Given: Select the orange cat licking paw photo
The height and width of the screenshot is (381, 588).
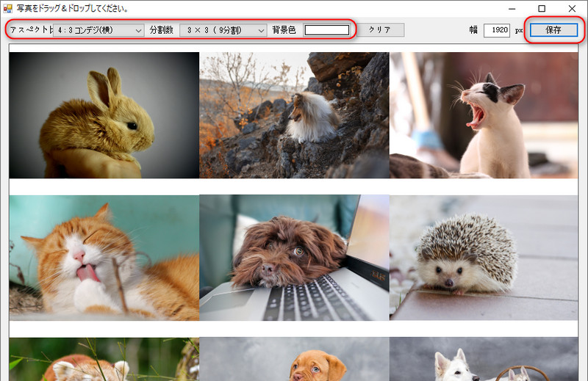Looking at the screenshot, I should (104, 258).
